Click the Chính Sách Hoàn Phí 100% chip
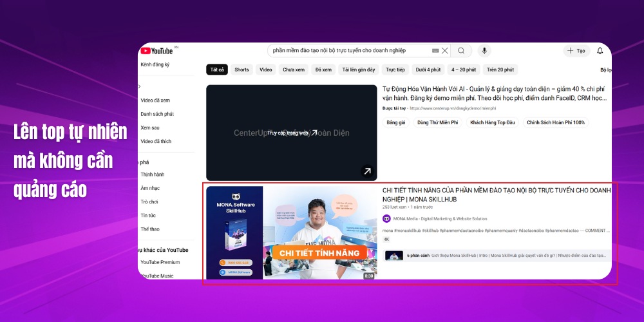 click(x=556, y=122)
